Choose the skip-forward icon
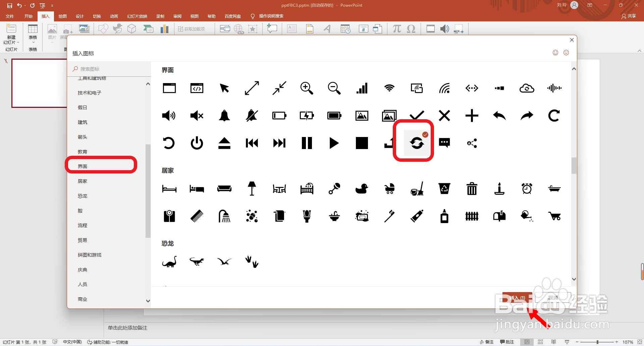 point(279,143)
